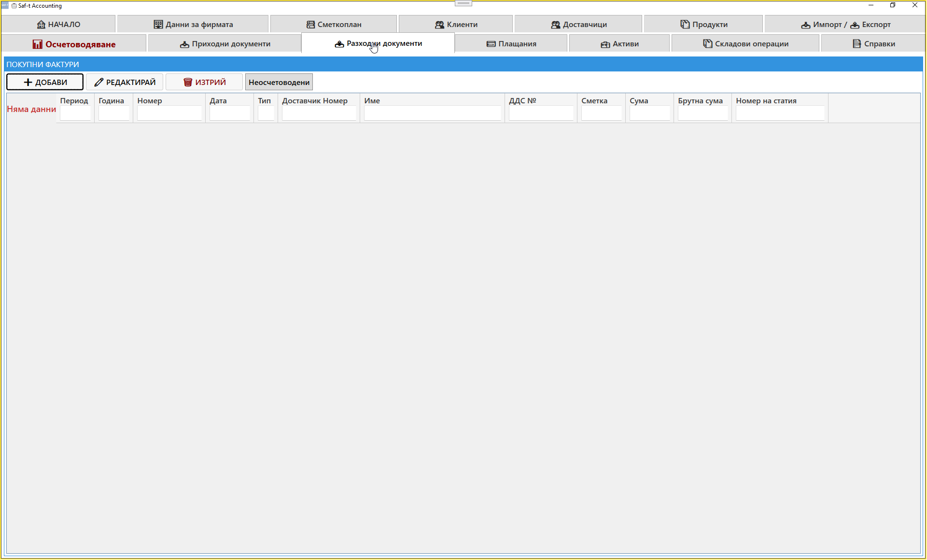Close the Saf-t Accounting window
Viewport: 927px width, 560px height.
(914, 5)
